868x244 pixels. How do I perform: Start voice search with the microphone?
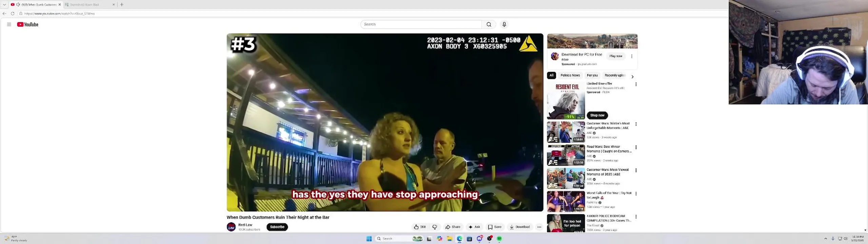tap(504, 24)
